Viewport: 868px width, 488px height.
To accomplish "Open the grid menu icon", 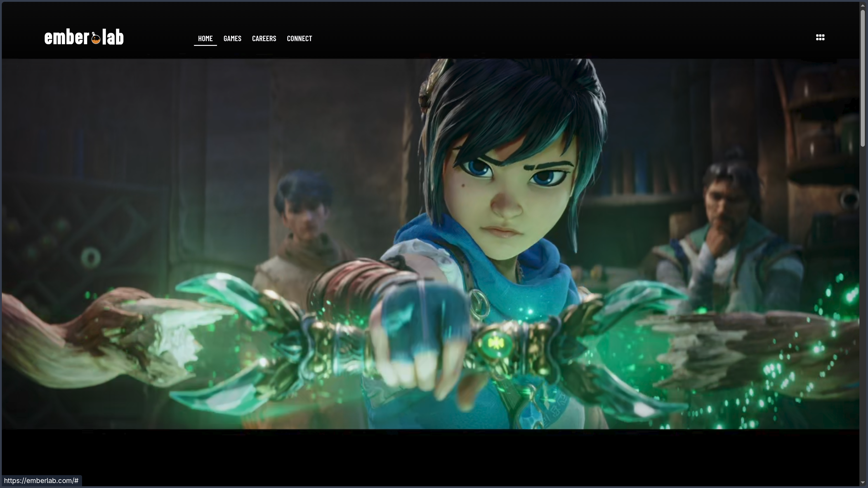I will (820, 37).
